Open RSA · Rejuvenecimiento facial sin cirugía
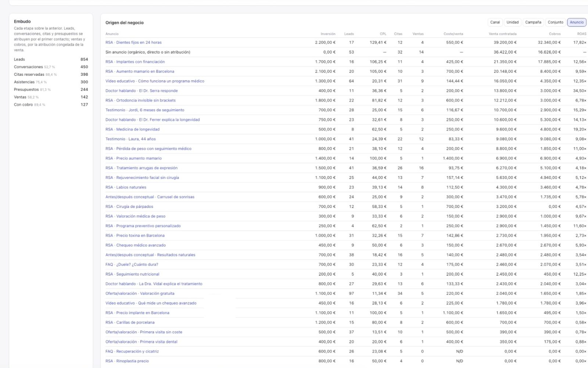The image size is (588, 368). click(x=142, y=177)
